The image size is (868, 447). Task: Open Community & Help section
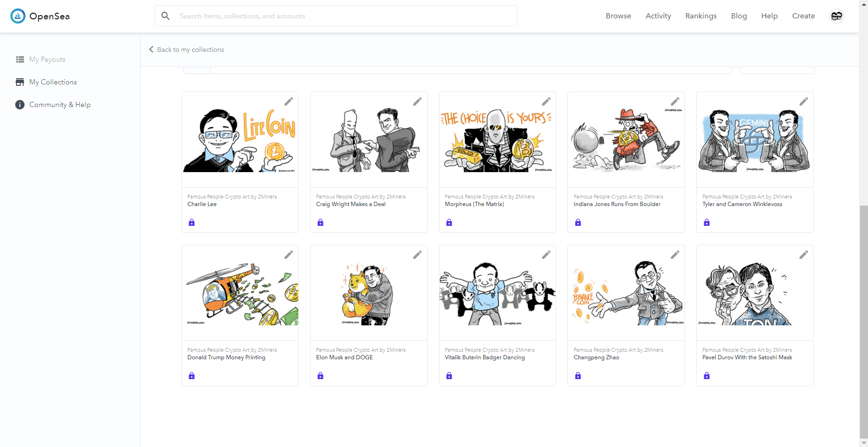click(59, 105)
